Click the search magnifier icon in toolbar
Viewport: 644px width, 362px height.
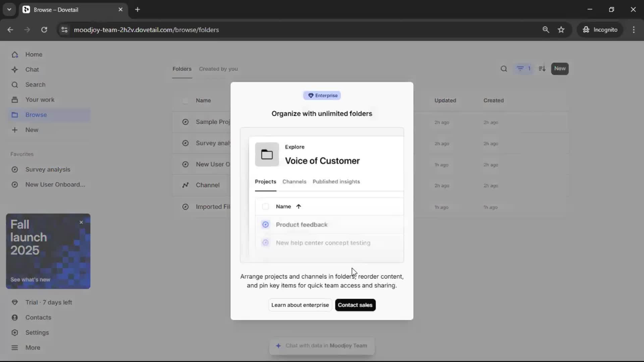(503, 69)
